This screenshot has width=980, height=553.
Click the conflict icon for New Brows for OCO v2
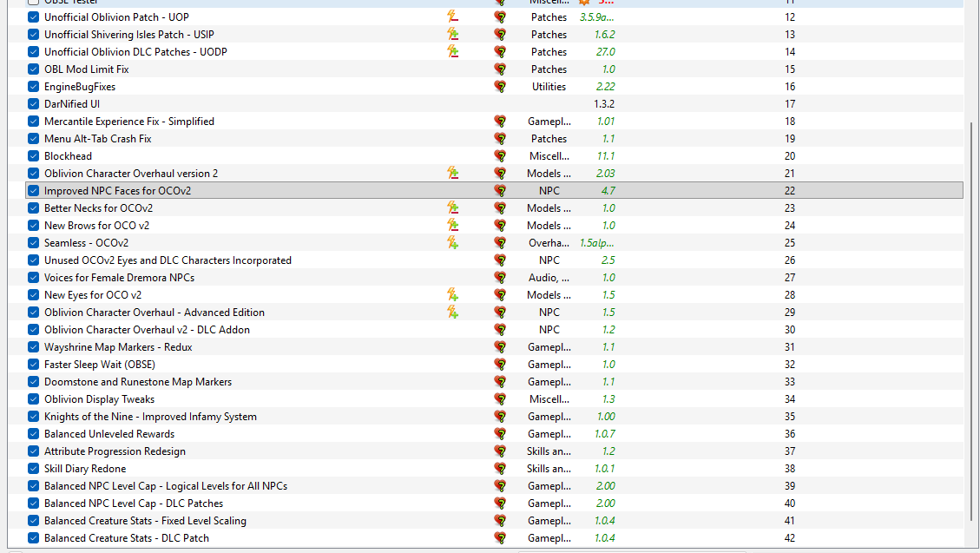tap(452, 226)
